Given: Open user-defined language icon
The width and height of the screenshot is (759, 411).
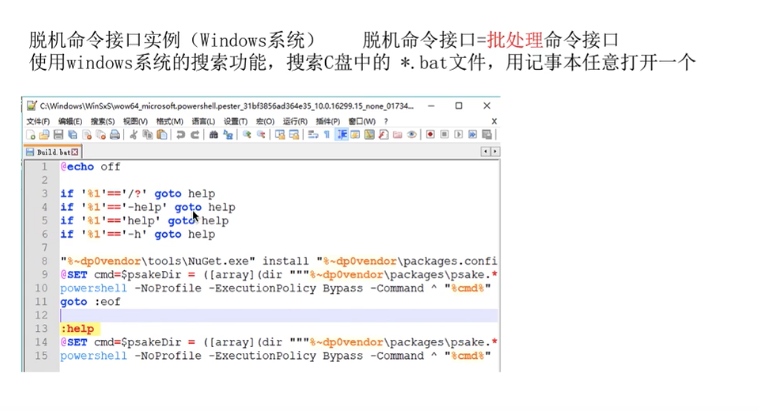Looking at the screenshot, I should [355, 135].
